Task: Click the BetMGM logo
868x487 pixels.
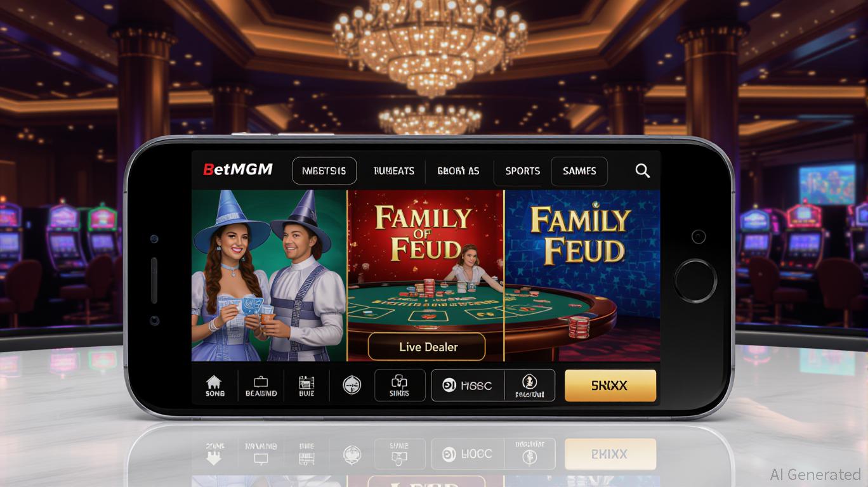Action: [238, 169]
